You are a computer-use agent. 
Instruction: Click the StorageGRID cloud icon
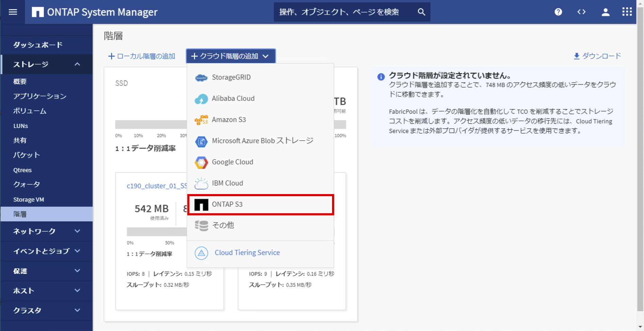point(201,78)
